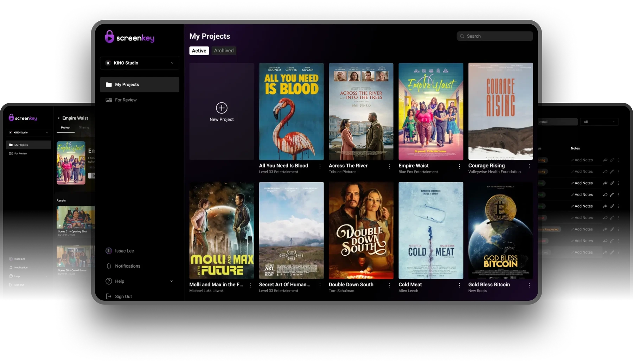Click the Michael Lukk Litwak label
The height and width of the screenshot is (364, 633).
(x=206, y=291)
